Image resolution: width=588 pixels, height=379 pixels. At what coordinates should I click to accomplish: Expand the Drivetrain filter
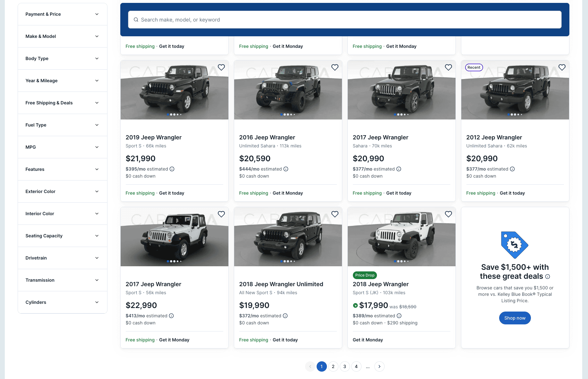[x=63, y=258]
